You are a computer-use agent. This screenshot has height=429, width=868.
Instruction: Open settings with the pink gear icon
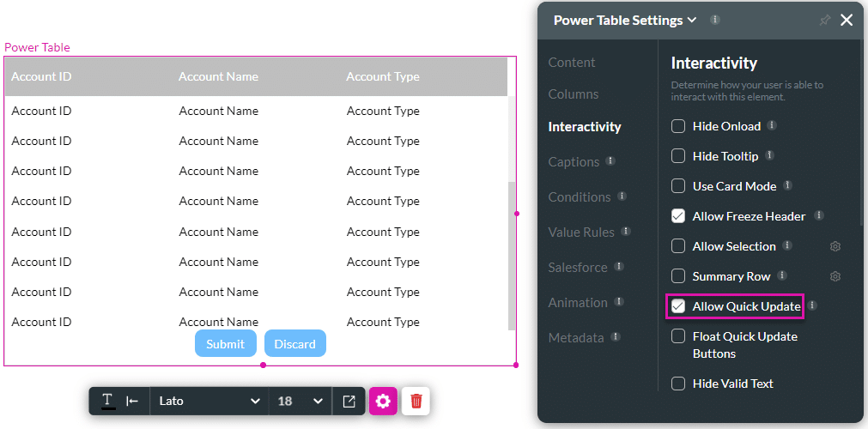click(x=383, y=401)
